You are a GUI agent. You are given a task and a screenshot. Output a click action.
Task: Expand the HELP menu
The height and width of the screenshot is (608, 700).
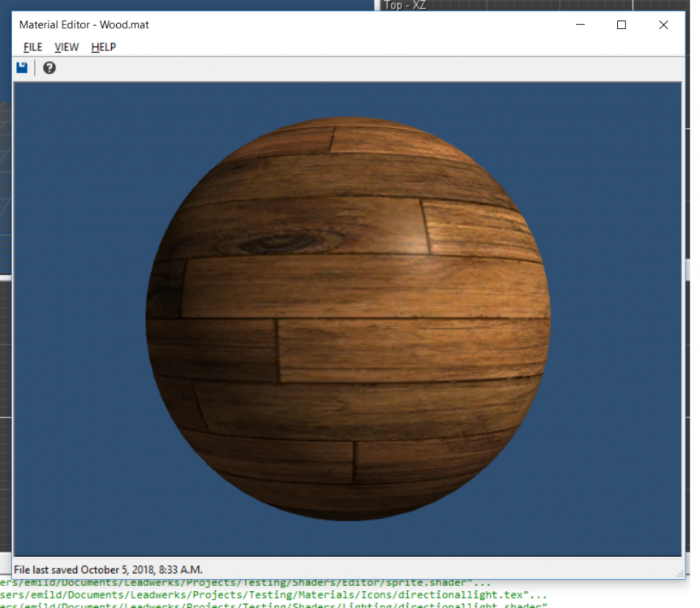click(x=103, y=47)
